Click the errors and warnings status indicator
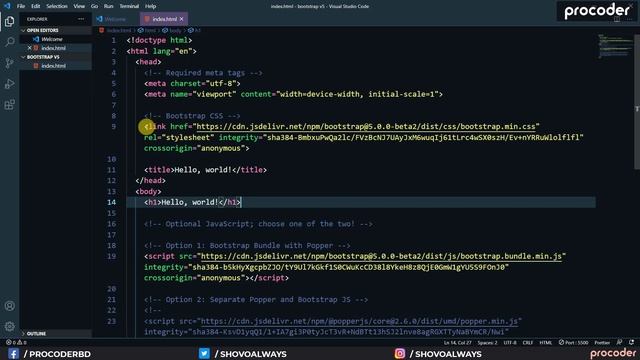This screenshot has height=360, width=640. click(x=16, y=342)
